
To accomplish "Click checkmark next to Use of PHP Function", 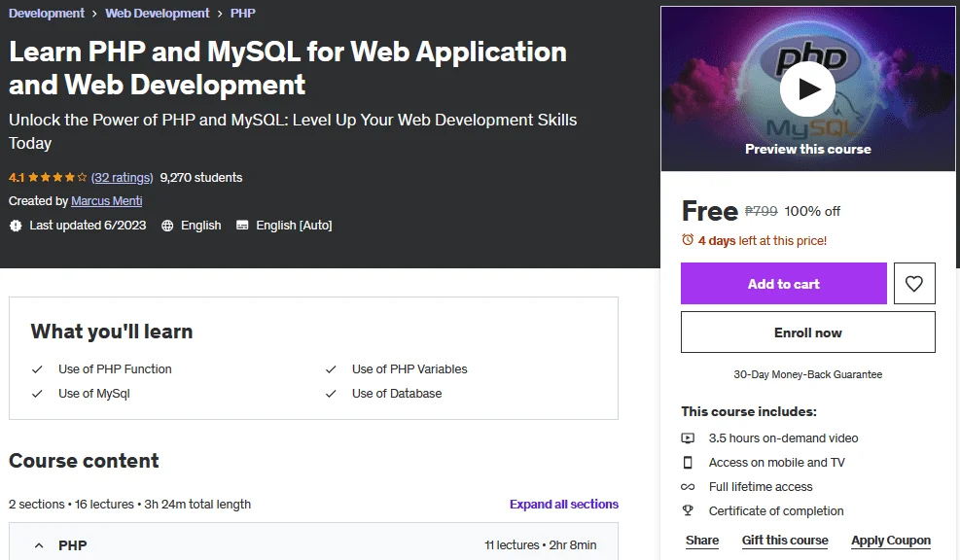I will 37,369.
